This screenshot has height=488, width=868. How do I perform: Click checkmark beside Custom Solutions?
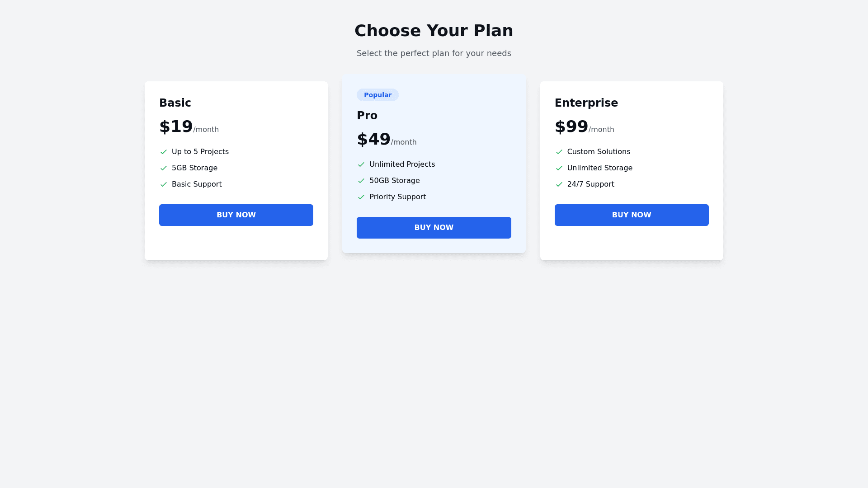click(x=559, y=152)
